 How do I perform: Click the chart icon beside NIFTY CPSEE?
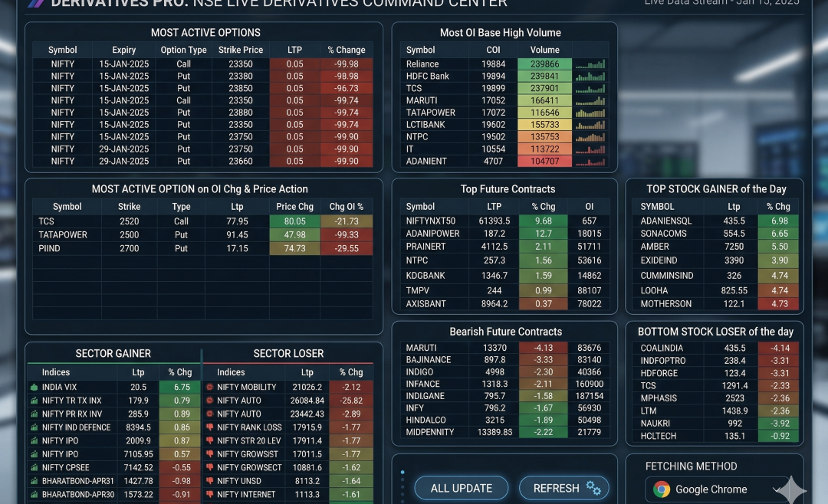(x=34, y=468)
